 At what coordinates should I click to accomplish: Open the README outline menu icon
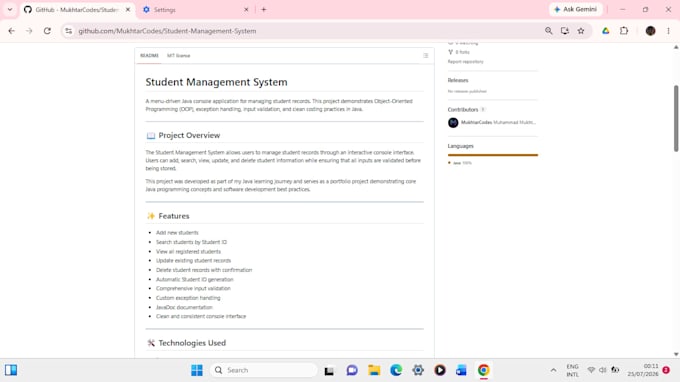click(425, 56)
